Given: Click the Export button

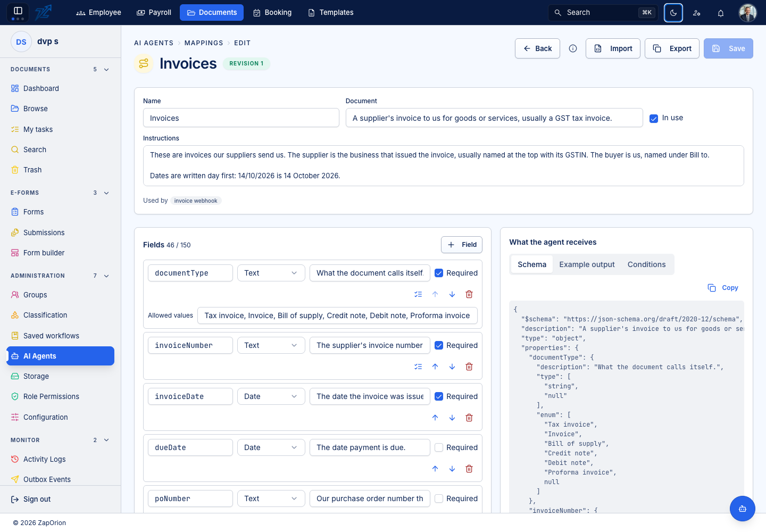Looking at the screenshot, I should (672, 48).
